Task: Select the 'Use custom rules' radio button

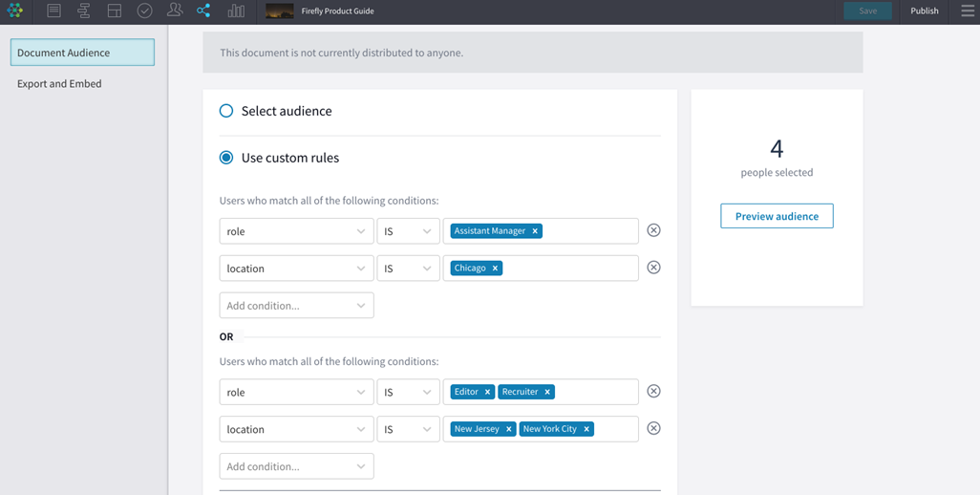Action: coord(226,158)
